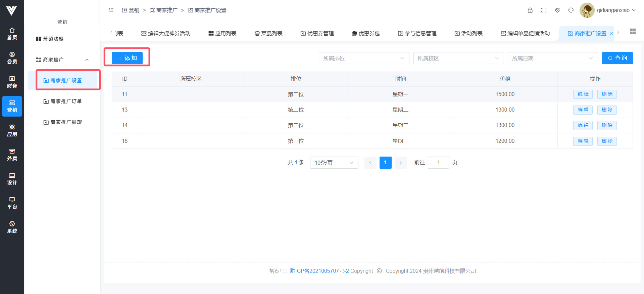Click the lock screen icon
This screenshot has height=294, width=644.
click(530, 10)
